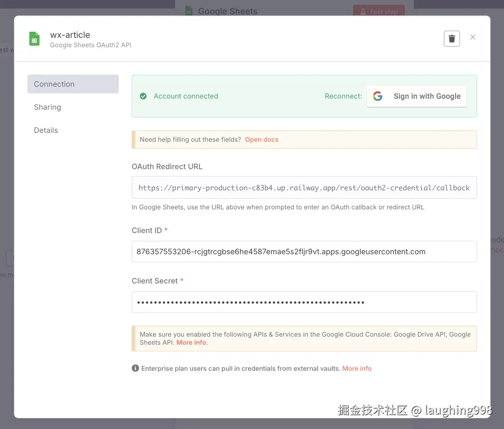Click the Test step button behind dialog
The width and height of the screenshot is (504, 429).
coord(379,11)
